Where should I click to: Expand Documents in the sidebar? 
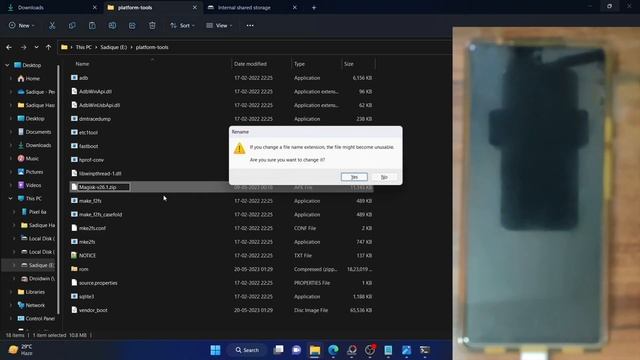(x=11, y=132)
